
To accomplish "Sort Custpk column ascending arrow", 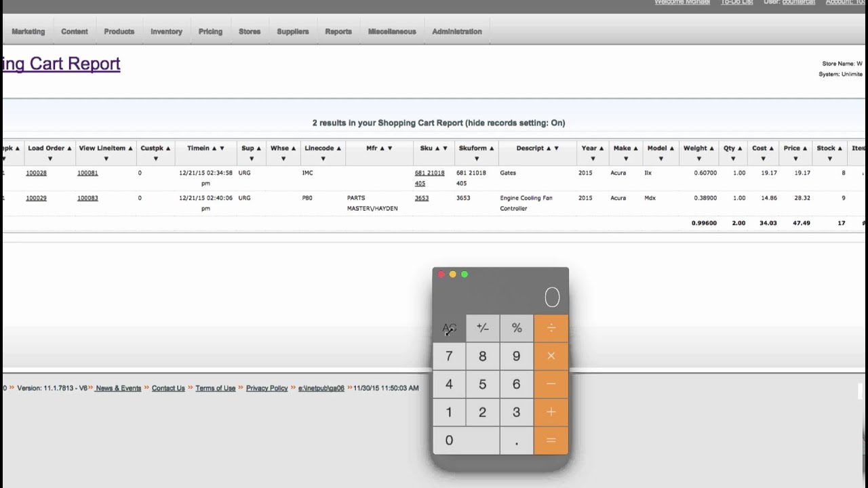I will [x=168, y=148].
